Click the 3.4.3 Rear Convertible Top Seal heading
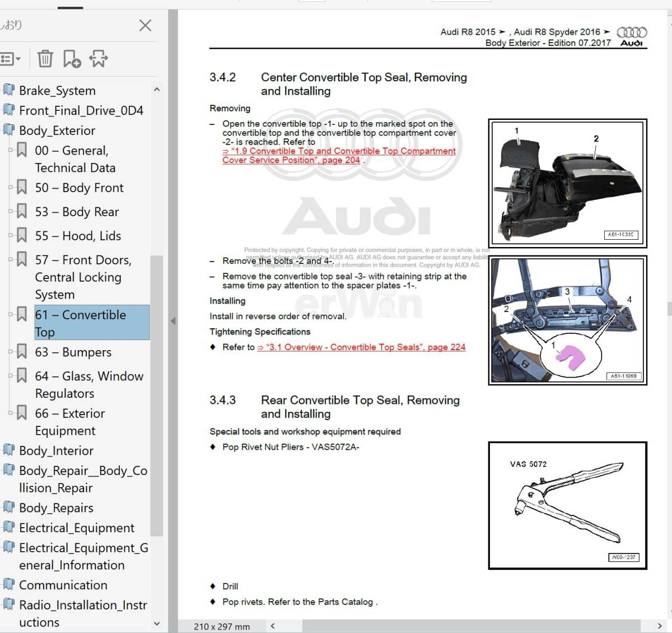The height and width of the screenshot is (633, 672). (335, 407)
